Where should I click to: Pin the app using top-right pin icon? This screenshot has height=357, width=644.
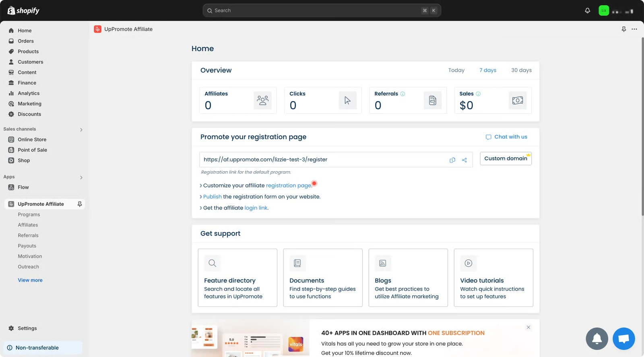pyautogui.click(x=623, y=29)
